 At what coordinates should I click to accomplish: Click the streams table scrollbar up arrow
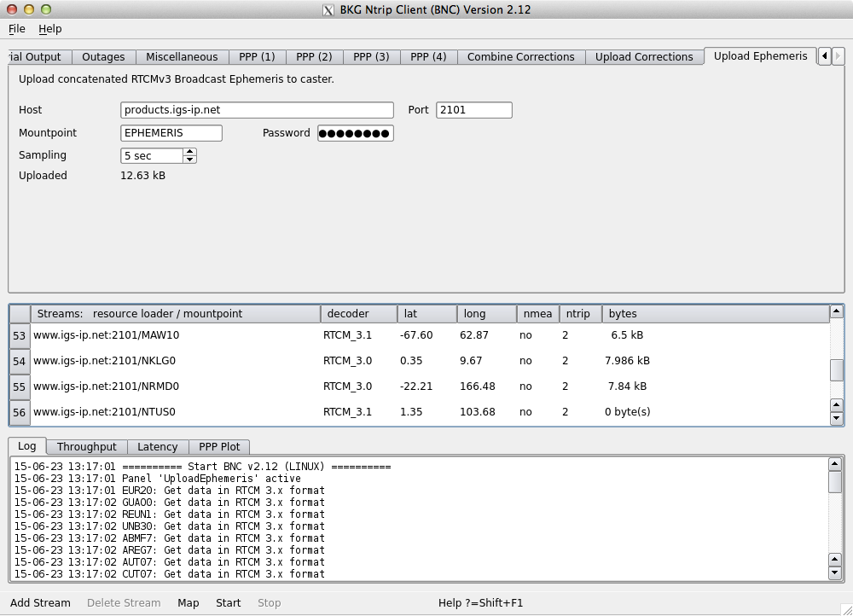[837, 313]
